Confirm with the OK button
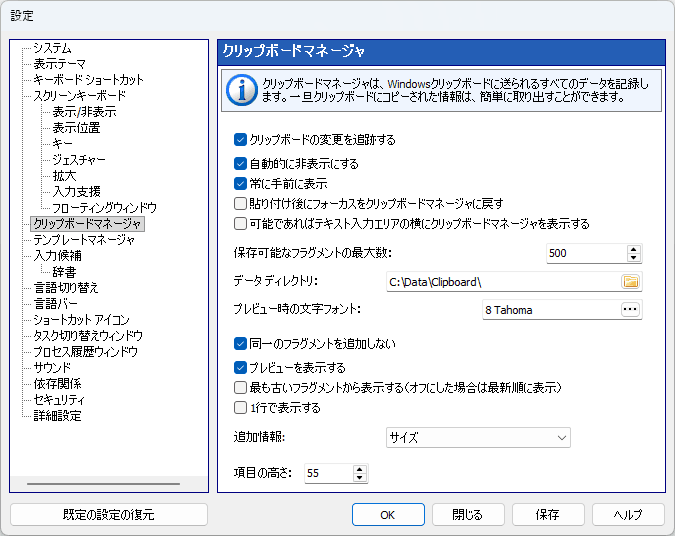 point(388,514)
